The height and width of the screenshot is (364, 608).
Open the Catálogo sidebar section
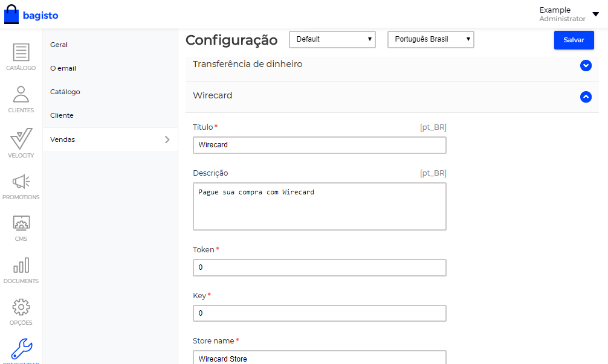click(x=21, y=57)
